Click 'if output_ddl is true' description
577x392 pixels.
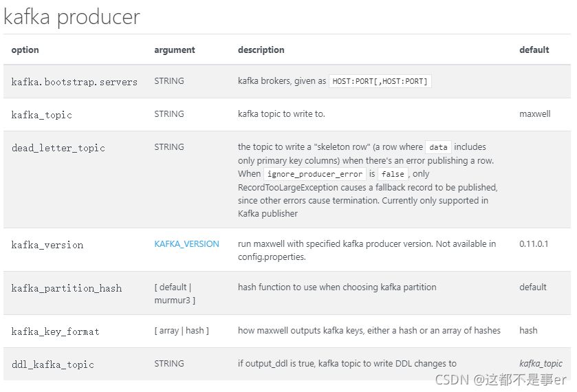[347, 364]
